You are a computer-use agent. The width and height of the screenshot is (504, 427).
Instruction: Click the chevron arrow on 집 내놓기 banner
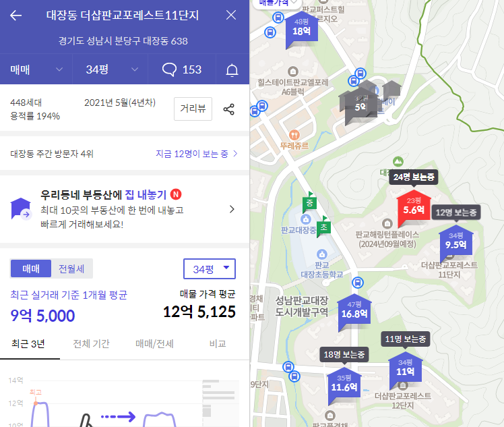pos(232,209)
